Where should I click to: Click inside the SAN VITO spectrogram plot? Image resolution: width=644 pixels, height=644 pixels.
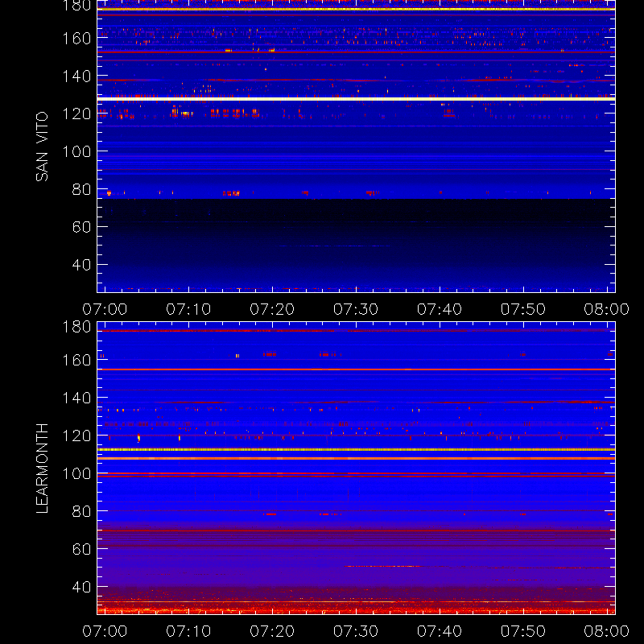(356, 147)
